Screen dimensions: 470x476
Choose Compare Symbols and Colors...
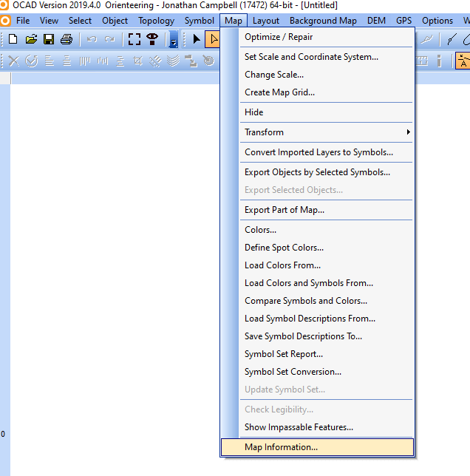(x=317, y=301)
